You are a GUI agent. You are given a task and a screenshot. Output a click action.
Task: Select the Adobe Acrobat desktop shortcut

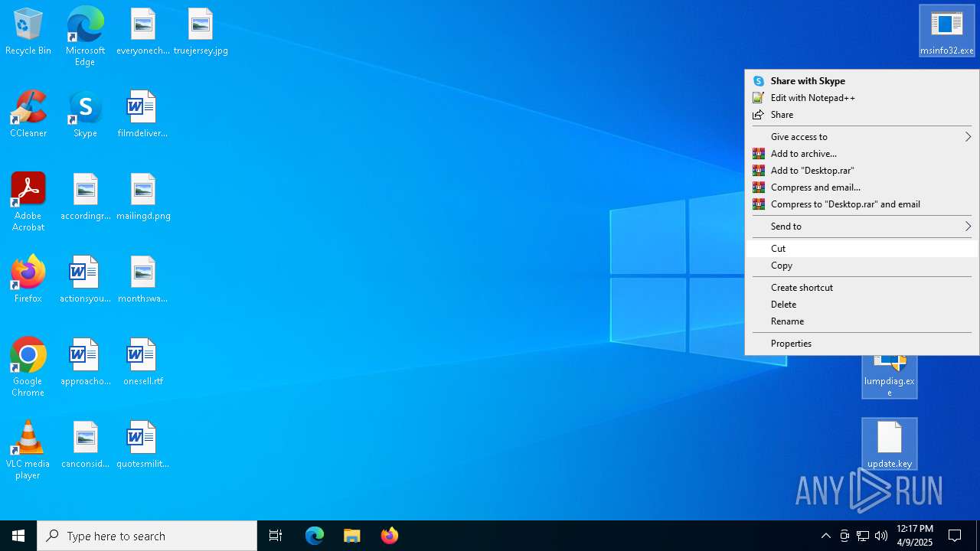pos(28,202)
